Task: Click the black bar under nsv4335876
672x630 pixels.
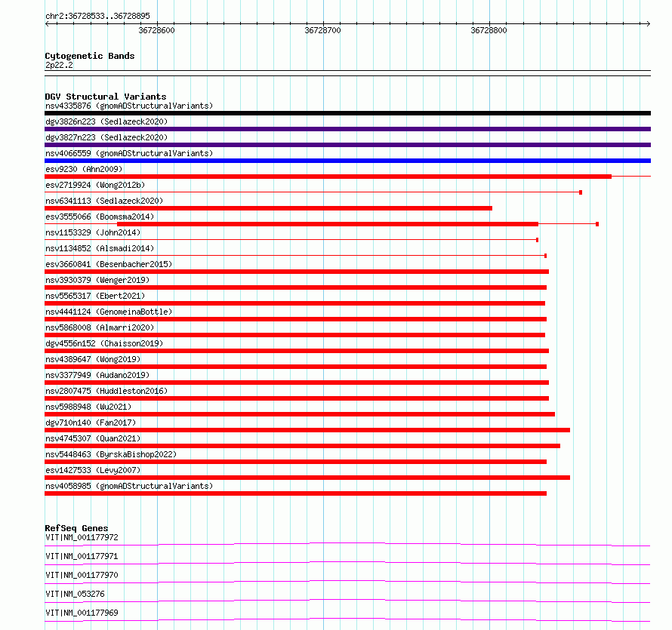Action: tap(347, 113)
